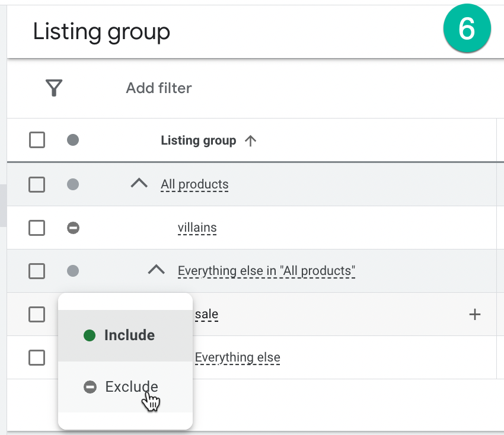504x435 pixels.
Task: Check the All products row checkbox
Action: (37, 184)
